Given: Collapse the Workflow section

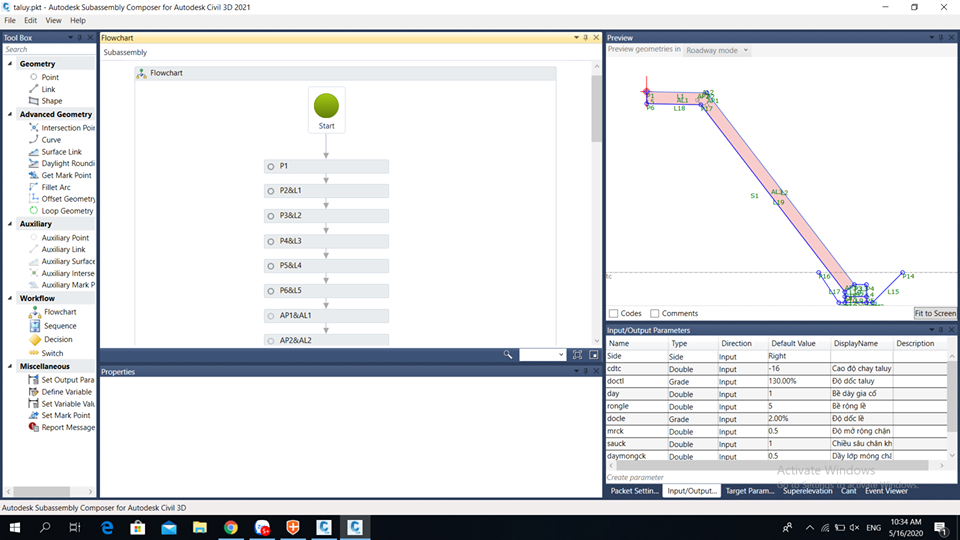Looking at the screenshot, I should pyautogui.click(x=10, y=298).
